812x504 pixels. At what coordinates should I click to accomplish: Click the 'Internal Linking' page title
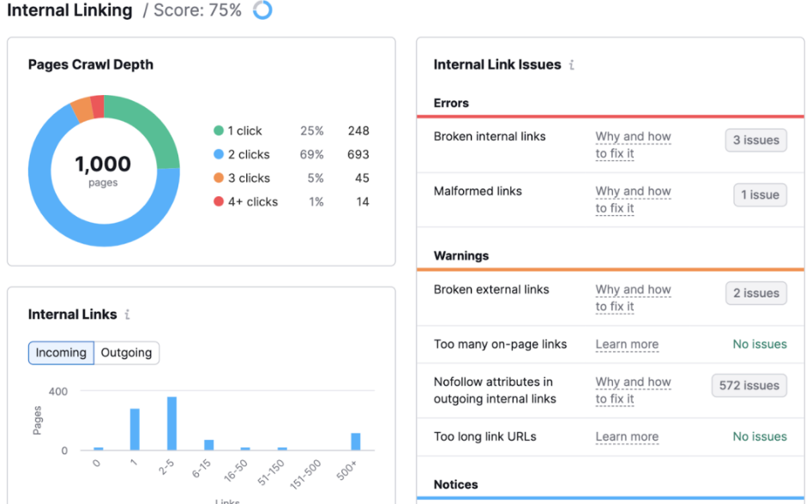coord(70,10)
